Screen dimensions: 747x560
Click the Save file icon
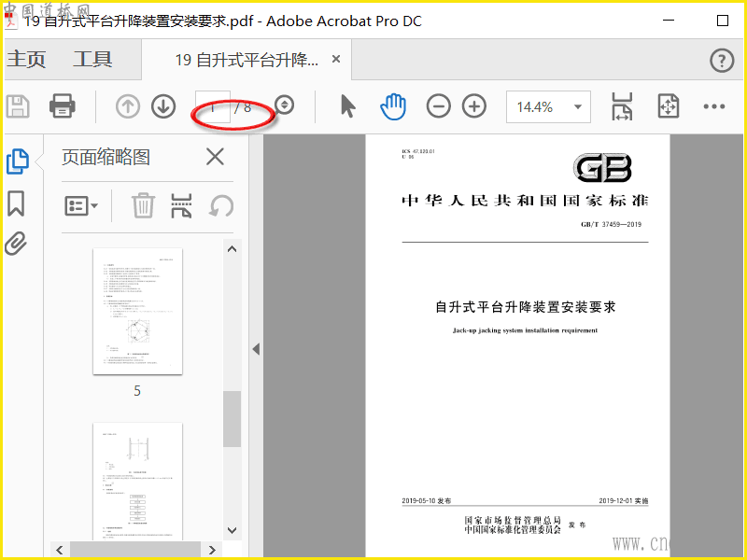pos(18,106)
